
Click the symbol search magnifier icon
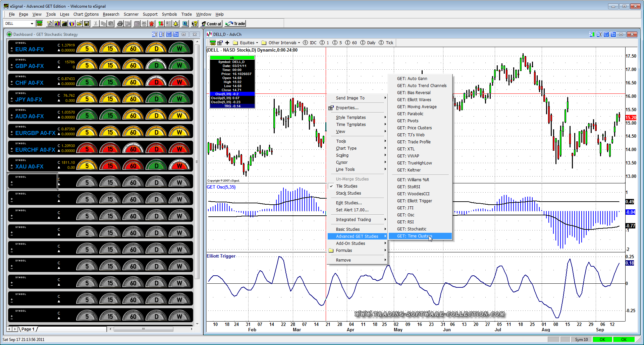[x=185, y=24]
